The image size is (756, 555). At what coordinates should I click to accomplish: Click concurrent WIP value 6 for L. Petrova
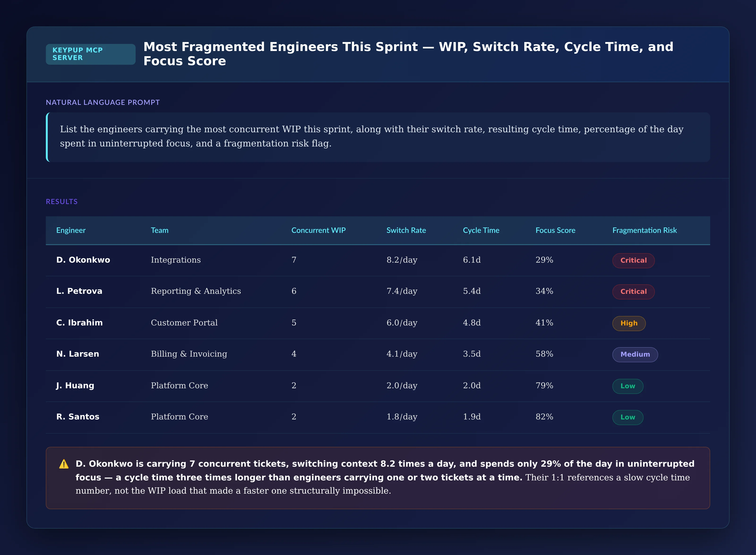[294, 291]
